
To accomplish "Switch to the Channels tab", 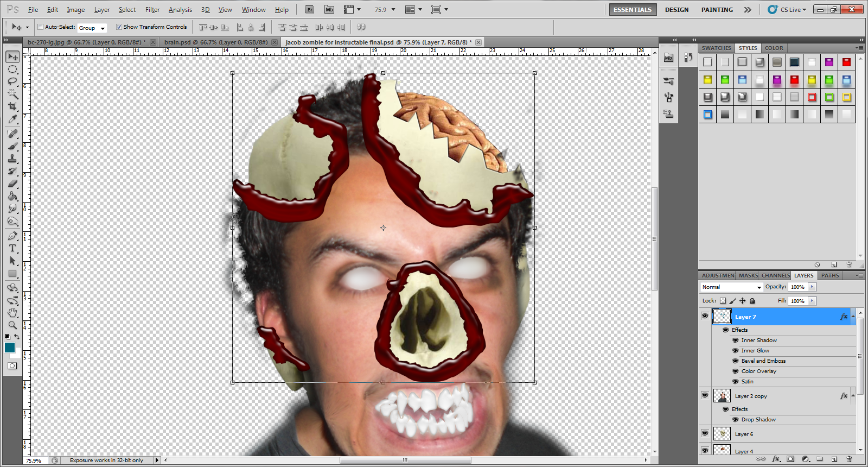I will pyautogui.click(x=775, y=275).
